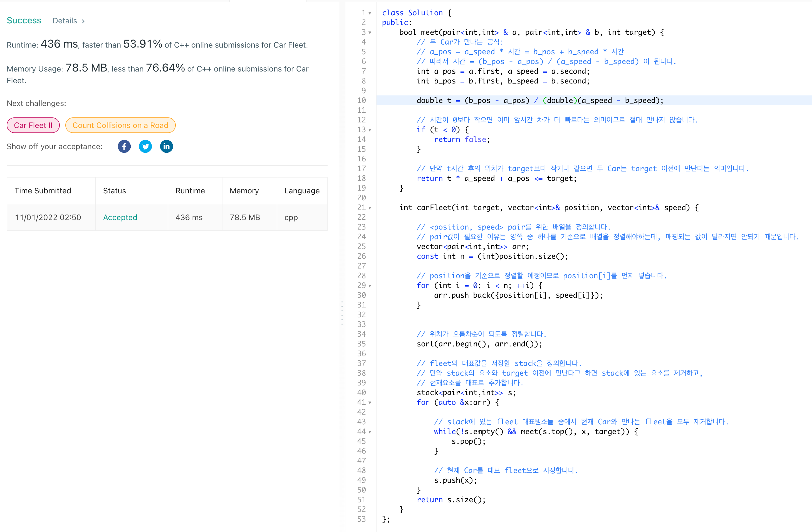This screenshot has width=812, height=532.
Task: Click 'const int n' declaration line
Action: [492, 256]
